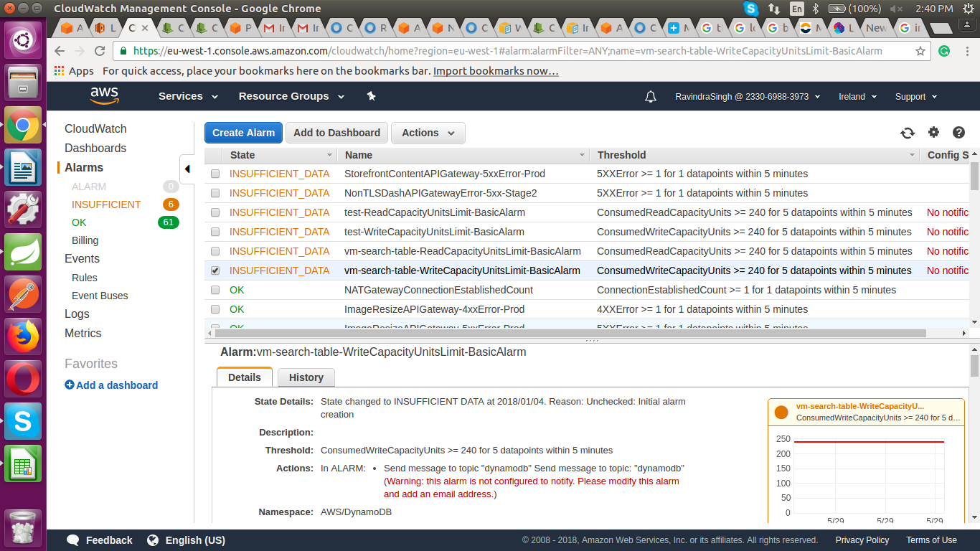
Task: Filter alarms by OK state
Action: point(79,222)
